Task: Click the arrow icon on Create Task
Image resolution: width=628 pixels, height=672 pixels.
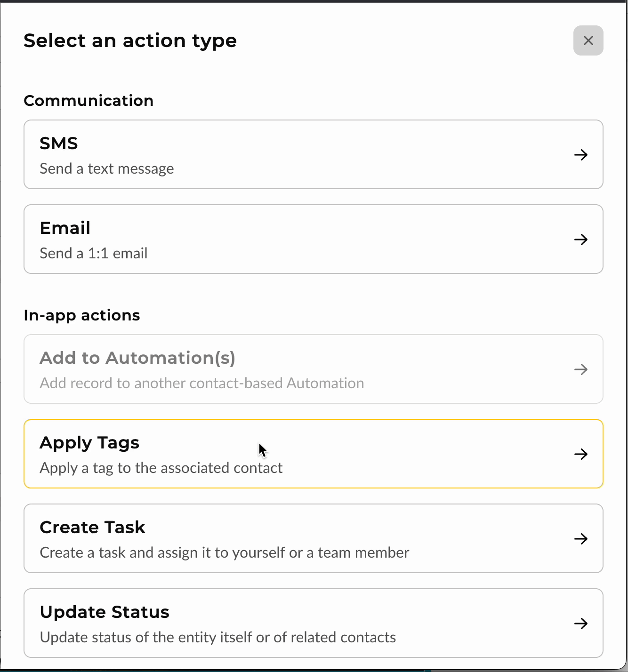Action: pyautogui.click(x=581, y=539)
